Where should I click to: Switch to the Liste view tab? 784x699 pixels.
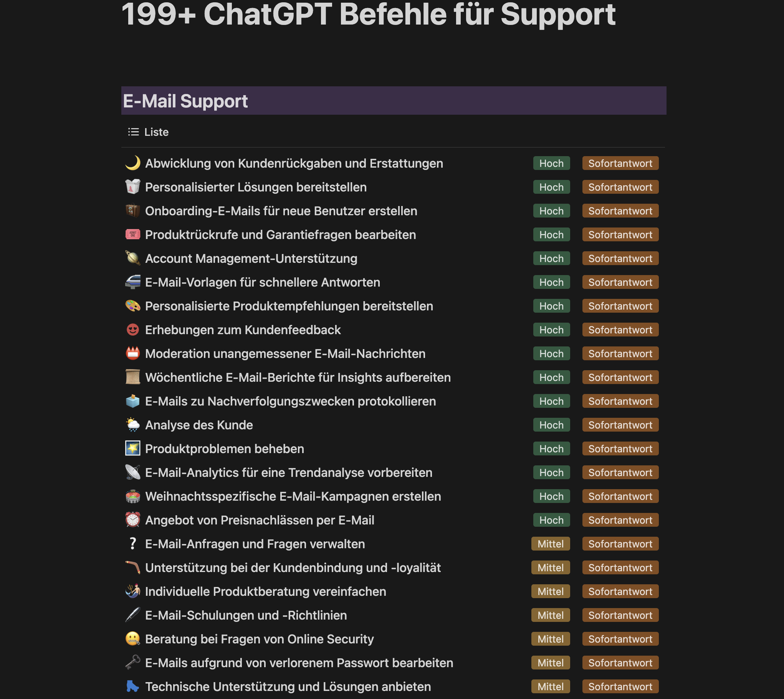pyautogui.click(x=148, y=132)
